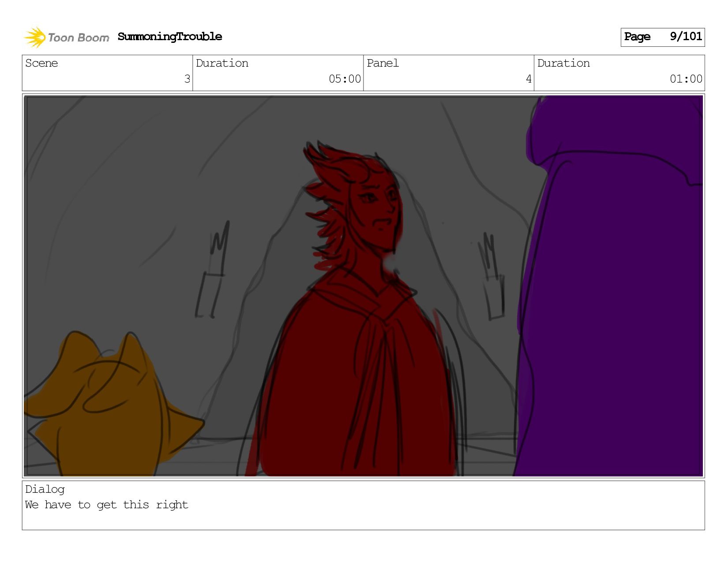Click the dialog text 'We have to get this right'

[106, 505]
